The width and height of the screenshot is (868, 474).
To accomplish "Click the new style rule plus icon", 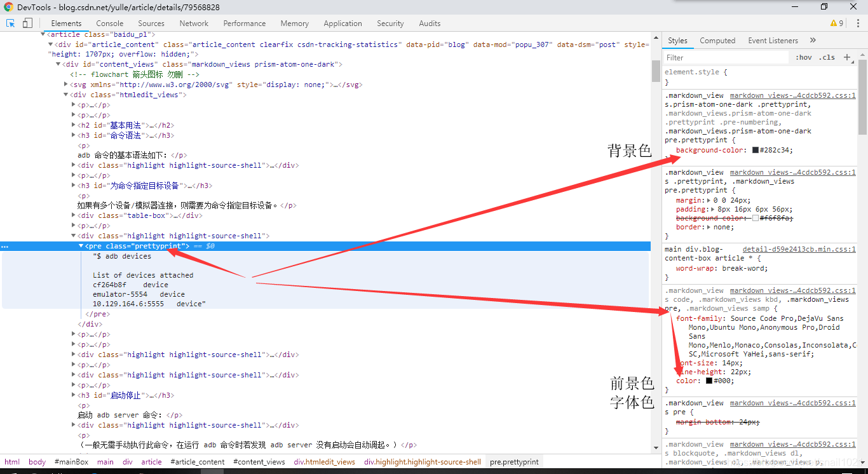I will tap(846, 57).
